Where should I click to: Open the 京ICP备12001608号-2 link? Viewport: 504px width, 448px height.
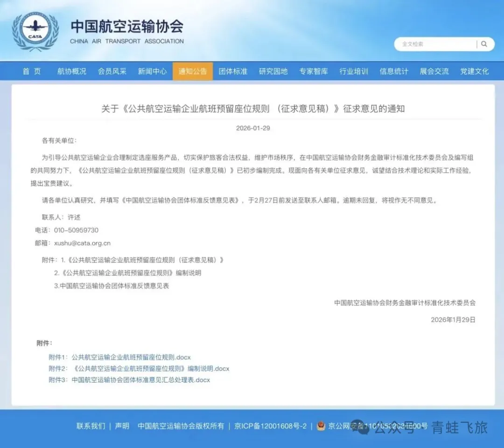pyautogui.click(x=270, y=426)
